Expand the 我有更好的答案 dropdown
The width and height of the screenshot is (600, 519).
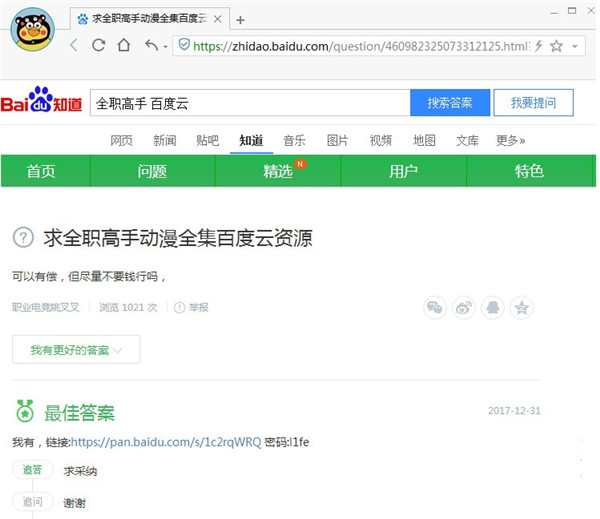[76, 349]
